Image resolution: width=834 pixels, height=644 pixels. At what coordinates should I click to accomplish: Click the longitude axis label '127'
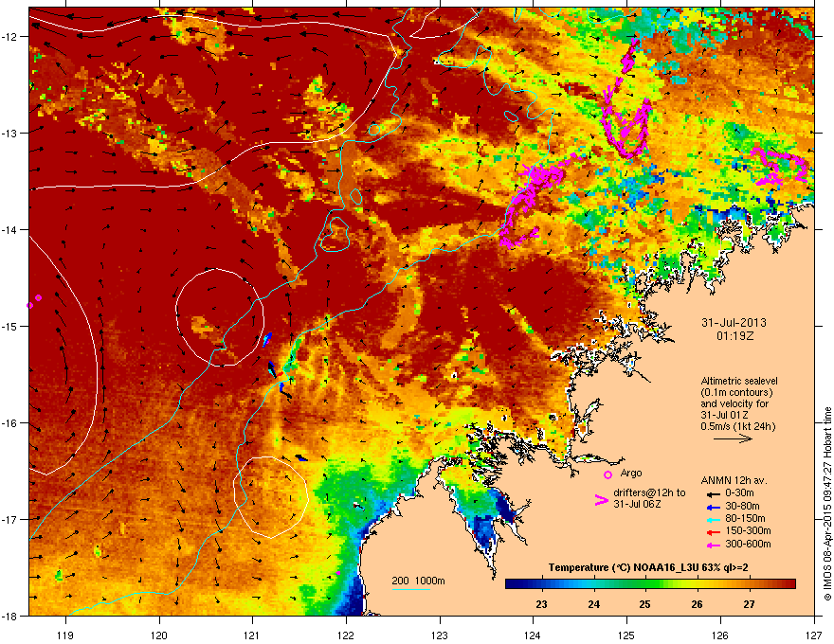pyautogui.click(x=814, y=635)
